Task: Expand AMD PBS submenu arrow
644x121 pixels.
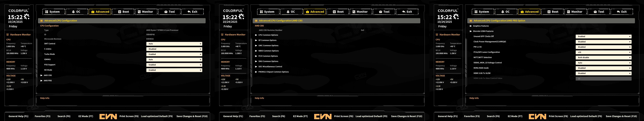Action: coord(41,81)
